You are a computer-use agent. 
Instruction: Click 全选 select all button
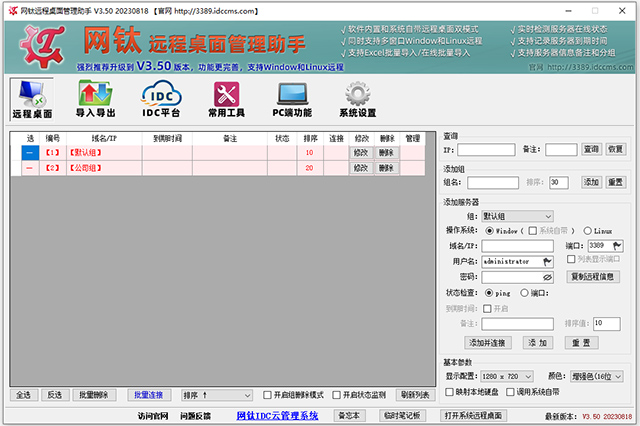[24, 395]
